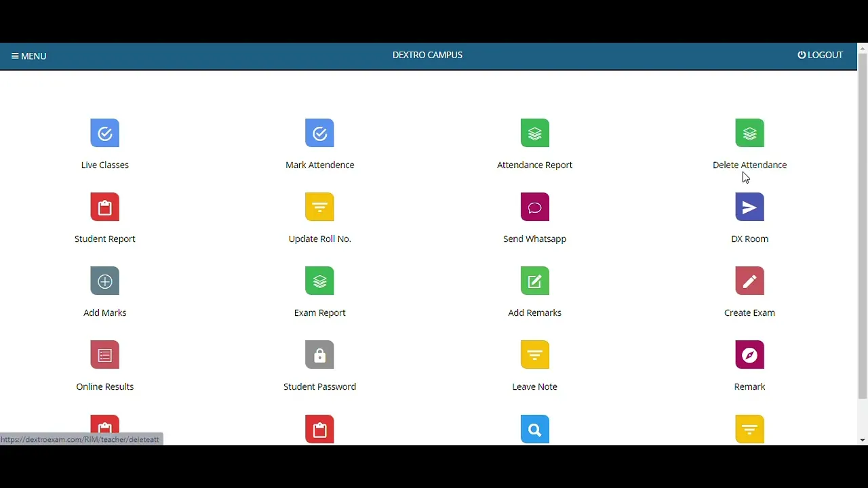Screen dimensions: 868x488
Task: Click the Remark label
Action: pos(750,386)
